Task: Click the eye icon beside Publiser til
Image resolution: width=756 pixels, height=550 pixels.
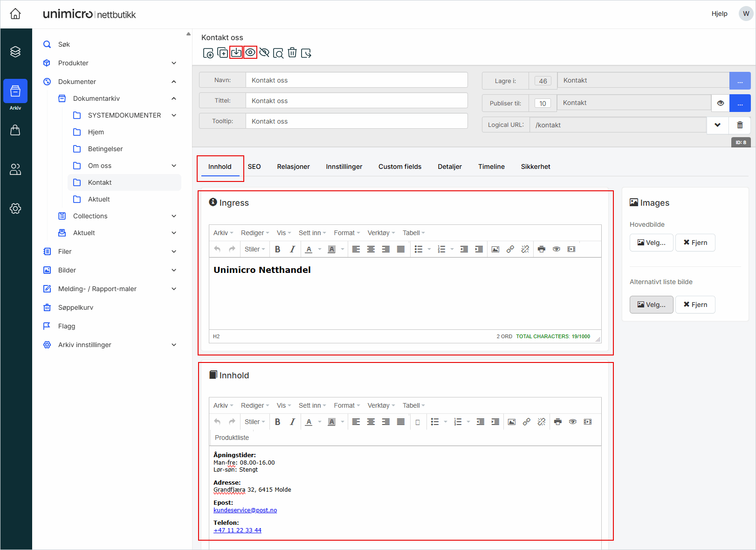Action: tap(720, 103)
